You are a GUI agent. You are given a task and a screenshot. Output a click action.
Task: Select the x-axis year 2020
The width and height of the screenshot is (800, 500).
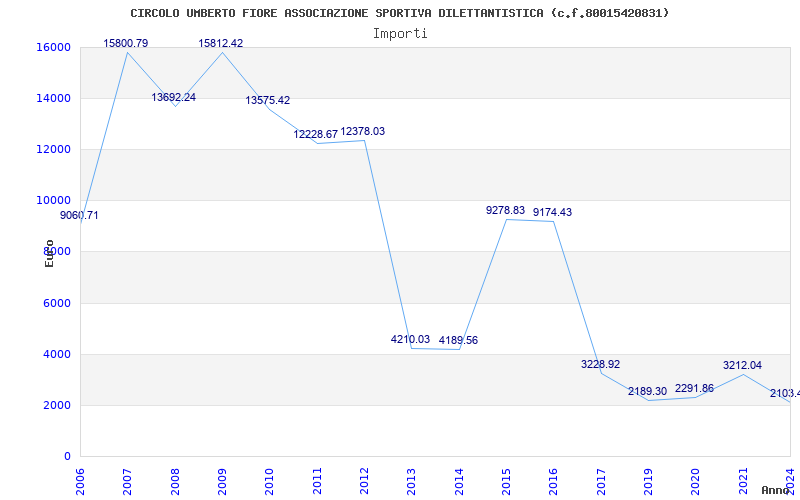coord(696,481)
